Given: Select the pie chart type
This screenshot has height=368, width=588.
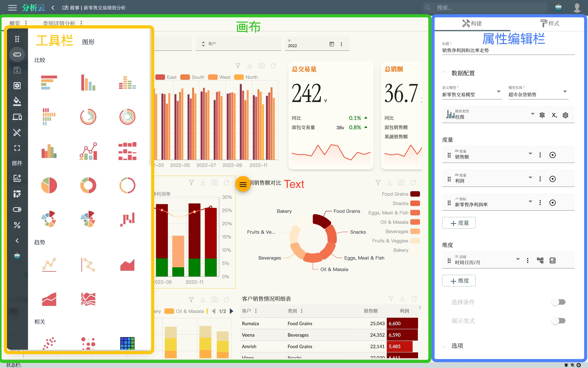Looking at the screenshot, I should pos(49,185).
